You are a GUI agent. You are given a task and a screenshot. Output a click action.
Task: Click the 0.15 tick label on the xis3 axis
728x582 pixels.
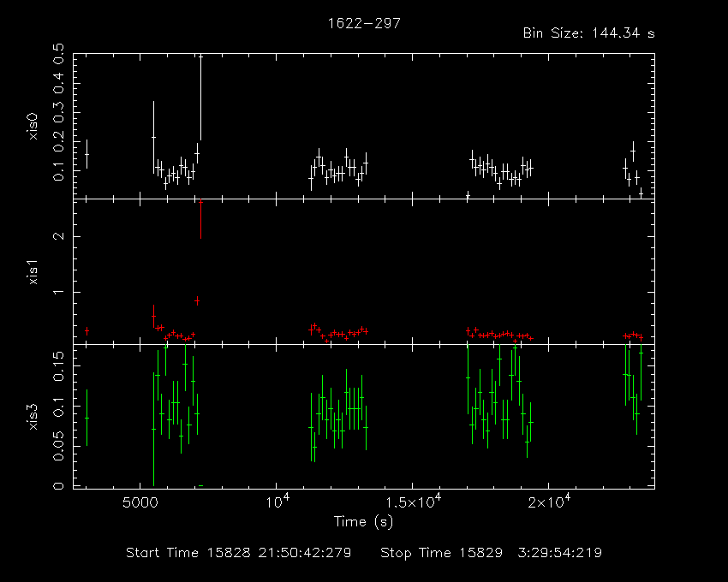(59, 366)
